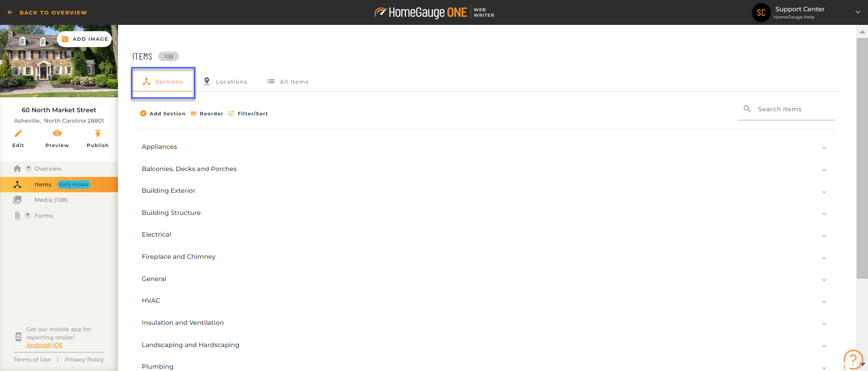Open Overview in the sidebar

(48, 169)
